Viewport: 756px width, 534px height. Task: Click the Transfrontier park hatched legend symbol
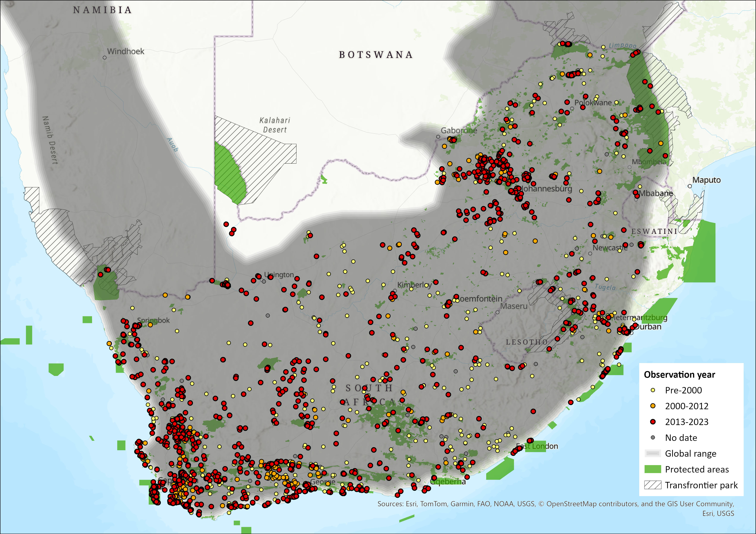click(x=653, y=485)
